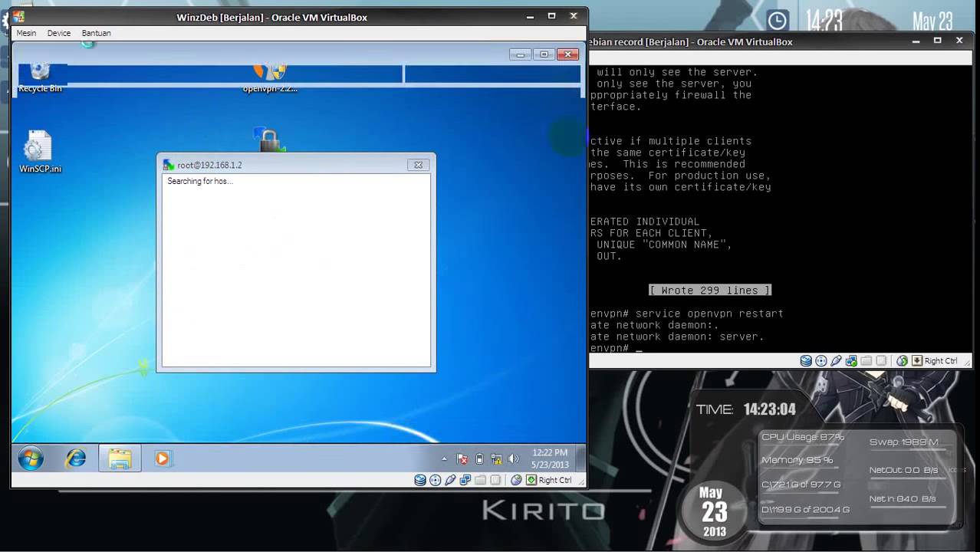The height and width of the screenshot is (552, 980).
Task: Click the resize grip of WinzDeb status bar
Action: tap(582, 481)
